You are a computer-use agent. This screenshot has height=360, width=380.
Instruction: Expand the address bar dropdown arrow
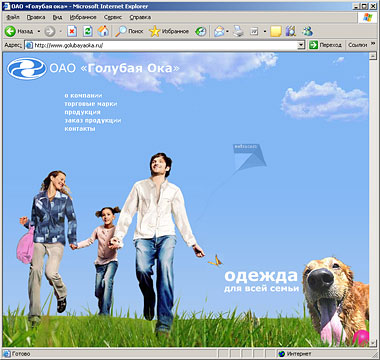tap(301, 45)
